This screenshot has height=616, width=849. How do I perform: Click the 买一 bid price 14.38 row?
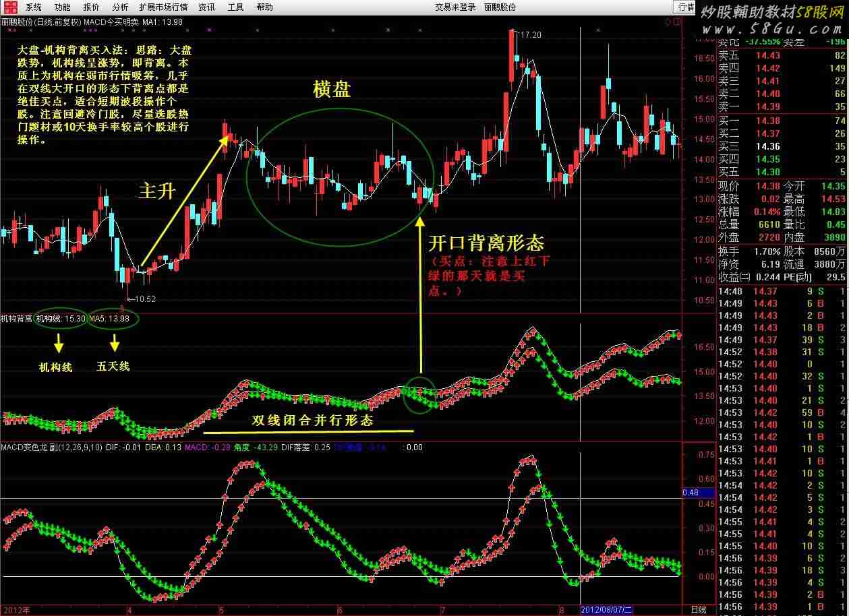pos(767,121)
